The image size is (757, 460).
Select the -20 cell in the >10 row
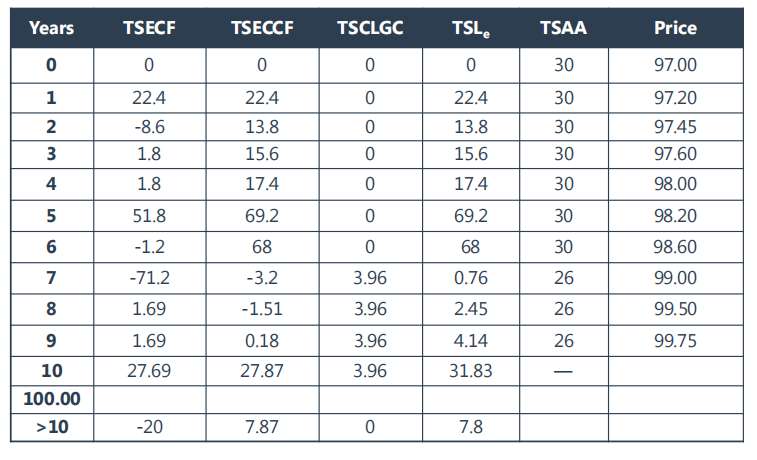[149, 427]
